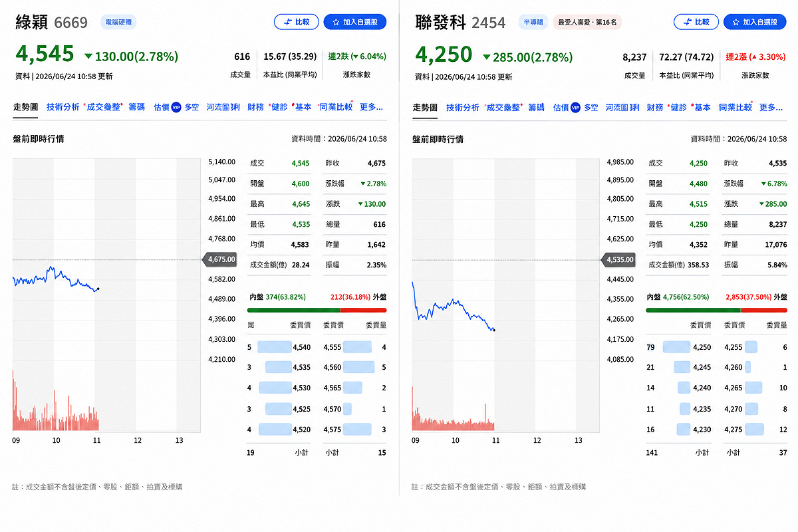The height and width of the screenshot is (532, 798).
Task: Click 緑穎 ask price 4,575 row
Action: click(x=355, y=430)
